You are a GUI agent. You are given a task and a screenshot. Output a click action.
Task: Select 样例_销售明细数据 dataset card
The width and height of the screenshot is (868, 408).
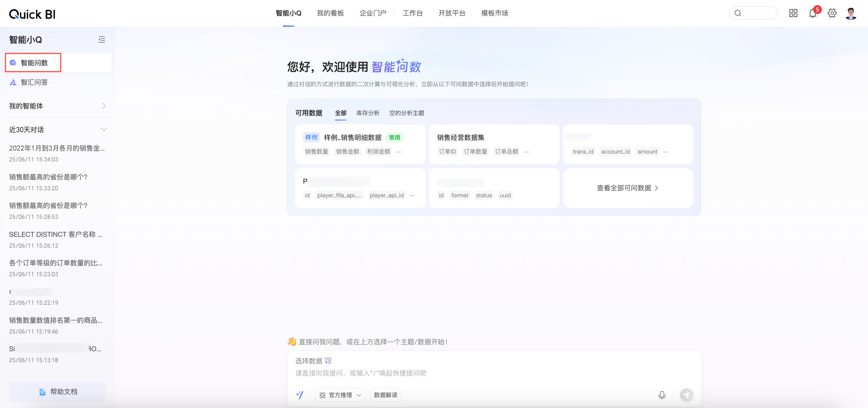[360, 144]
